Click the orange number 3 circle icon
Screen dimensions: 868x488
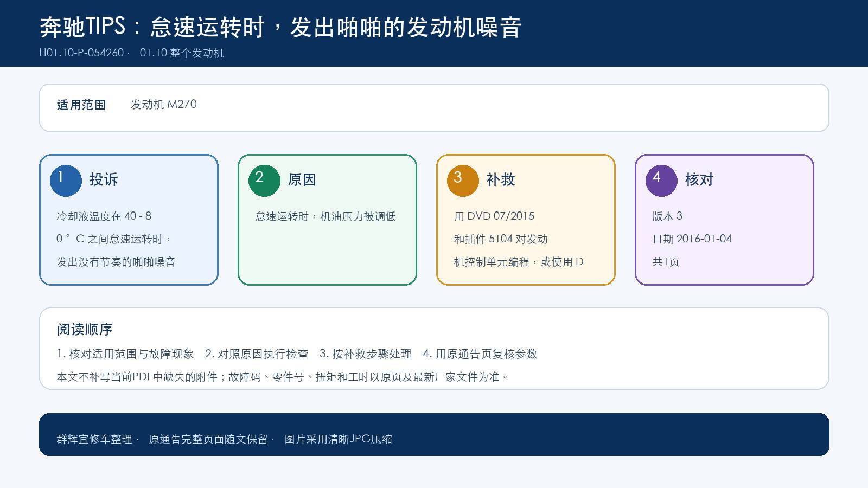click(x=463, y=181)
